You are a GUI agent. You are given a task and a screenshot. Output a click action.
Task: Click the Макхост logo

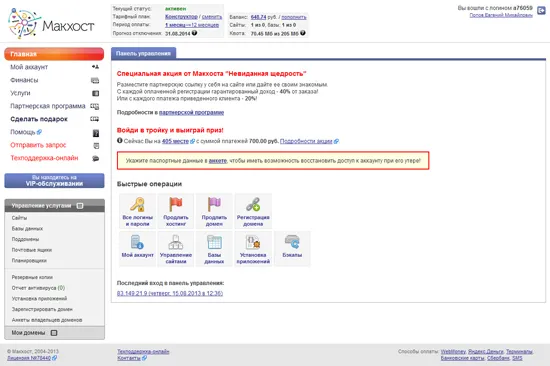(x=51, y=24)
